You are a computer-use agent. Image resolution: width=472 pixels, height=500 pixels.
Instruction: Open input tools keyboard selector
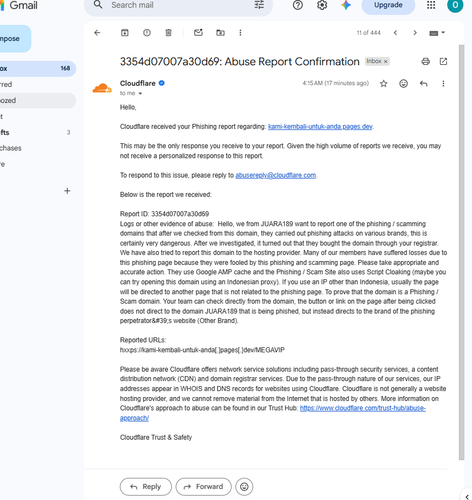(x=437, y=33)
